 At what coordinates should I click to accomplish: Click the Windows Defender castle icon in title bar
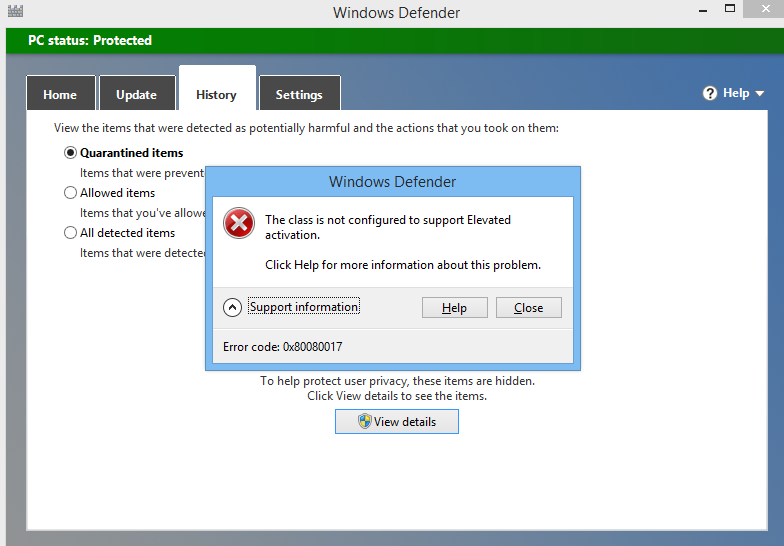click(x=15, y=11)
